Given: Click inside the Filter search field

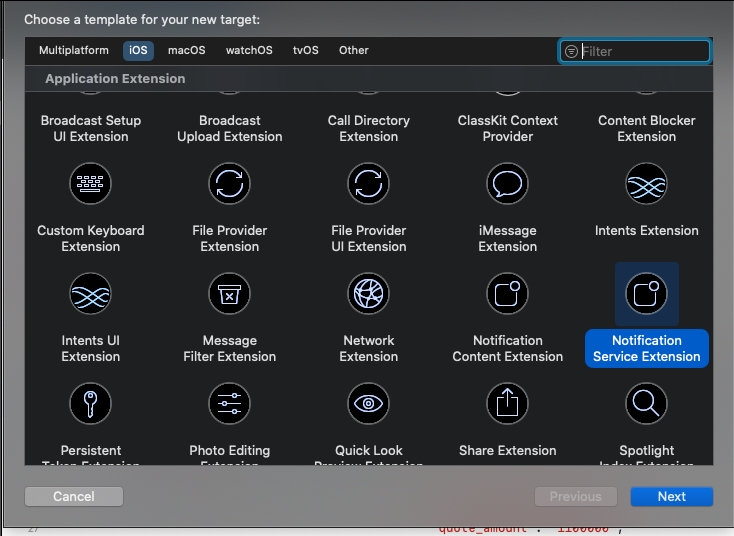Looking at the screenshot, I should [x=642, y=51].
